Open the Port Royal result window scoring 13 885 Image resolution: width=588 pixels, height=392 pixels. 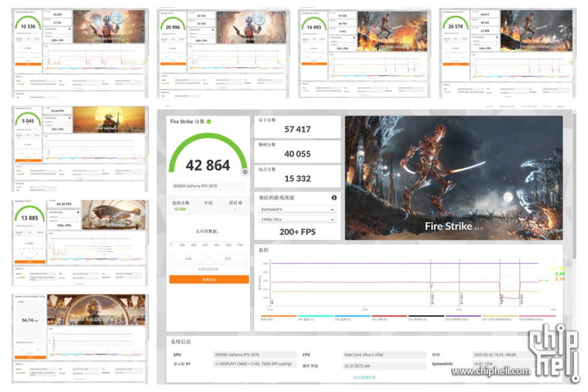pos(80,243)
